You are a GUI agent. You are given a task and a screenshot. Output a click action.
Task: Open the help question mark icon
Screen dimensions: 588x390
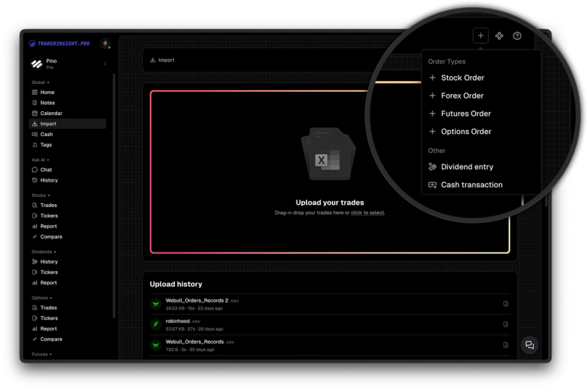(x=517, y=36)
